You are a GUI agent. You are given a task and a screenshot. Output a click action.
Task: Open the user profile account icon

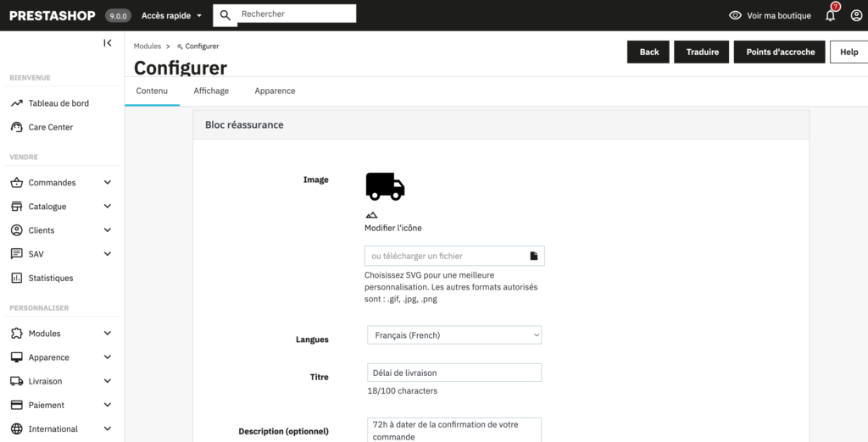click(856, 15)
